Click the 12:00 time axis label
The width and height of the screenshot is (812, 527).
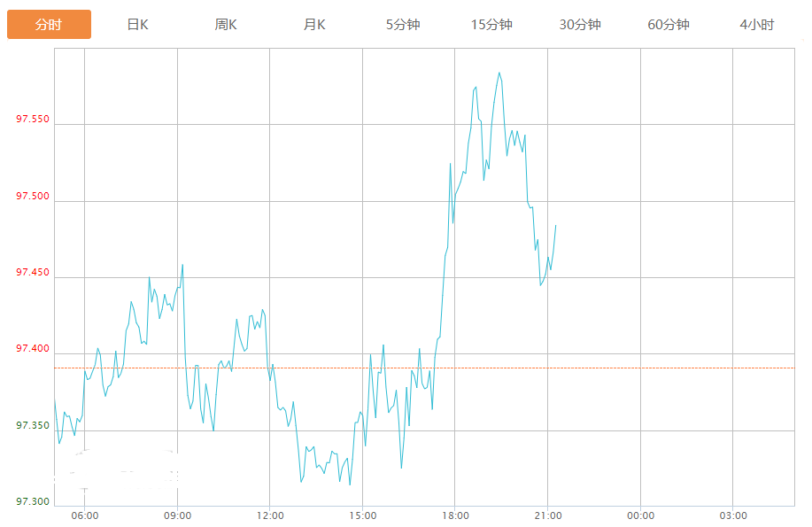click(x=270, y=515)
